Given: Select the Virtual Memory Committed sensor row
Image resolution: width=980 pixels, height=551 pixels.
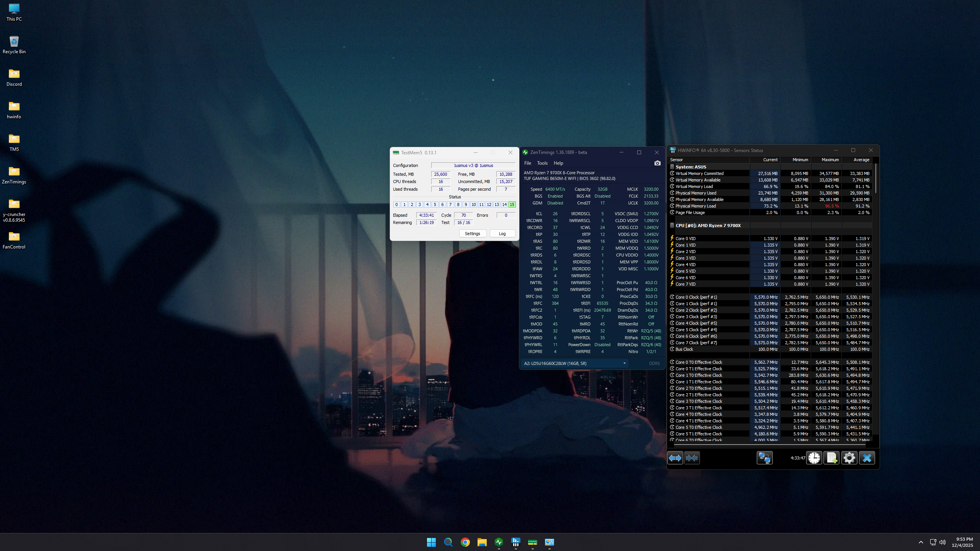Looking at the screenshot, I should (771, 173).
